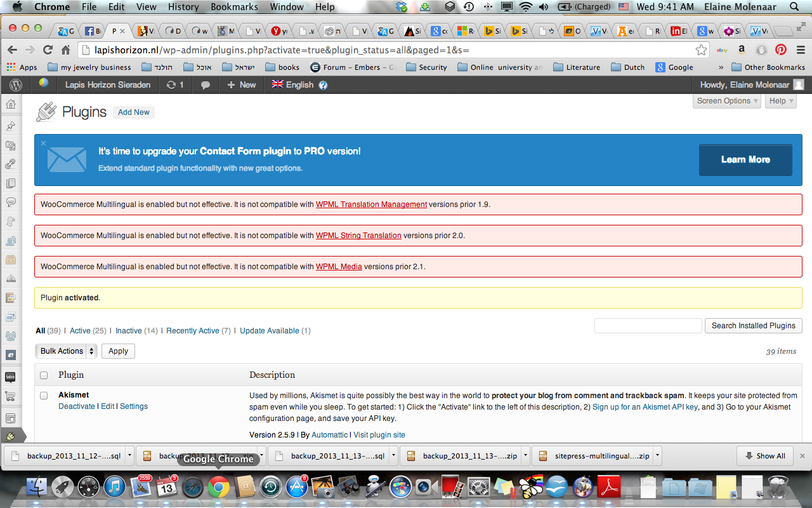Filter plugins by Update Available (1)

coord(275,331)
